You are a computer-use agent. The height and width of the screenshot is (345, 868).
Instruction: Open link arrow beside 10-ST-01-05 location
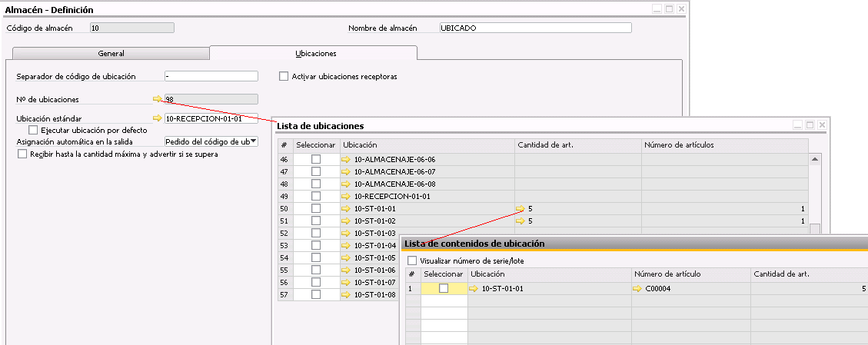coord(346,257)
